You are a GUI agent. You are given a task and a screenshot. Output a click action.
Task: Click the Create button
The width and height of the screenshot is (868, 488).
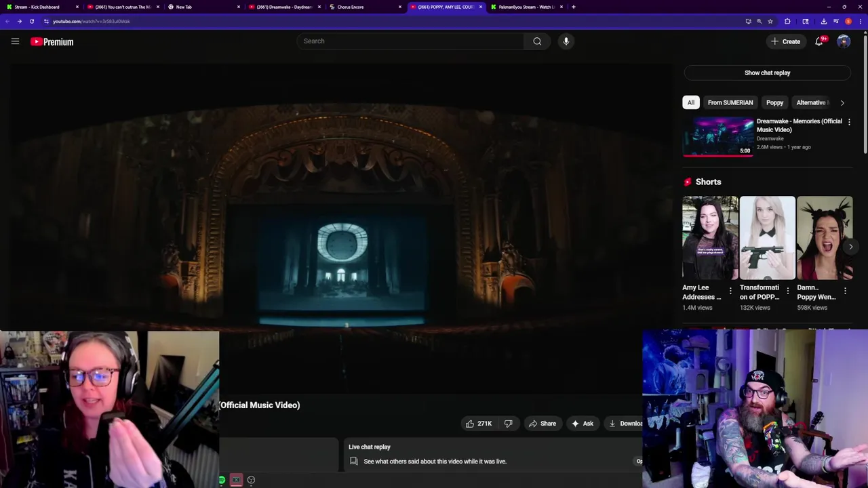[x=785, y=41]
